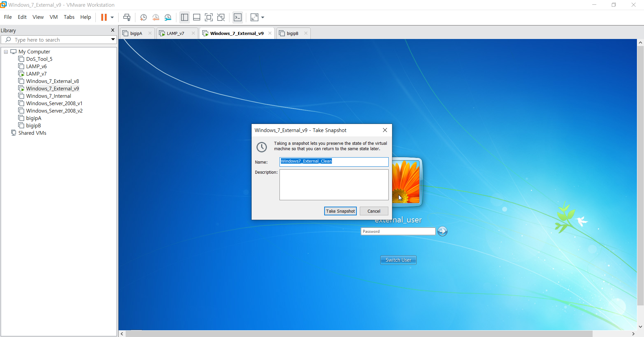Screen dimensions: 644x337
Task: Click the snapshot Description text box
Action: click(334, 185)
